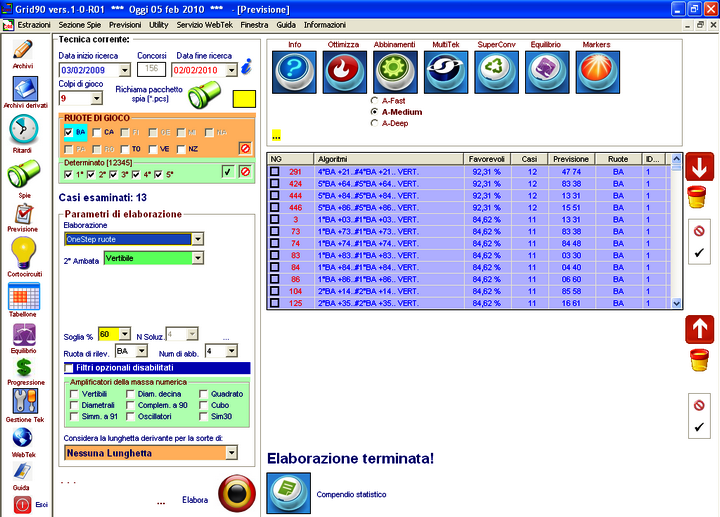This screenshot has width=720, height=517.
Task: Select the A-Deep radio button
Action: (374, 123)
